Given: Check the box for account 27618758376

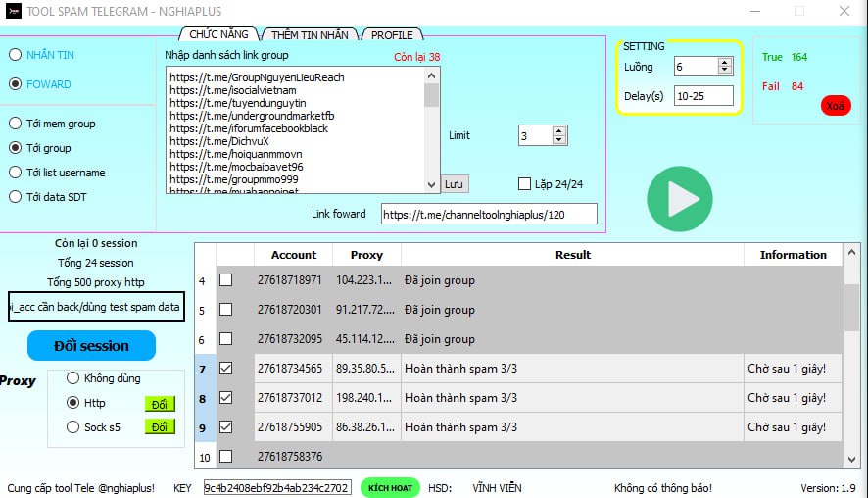Looking at the screenshot, I should point(225,456).
